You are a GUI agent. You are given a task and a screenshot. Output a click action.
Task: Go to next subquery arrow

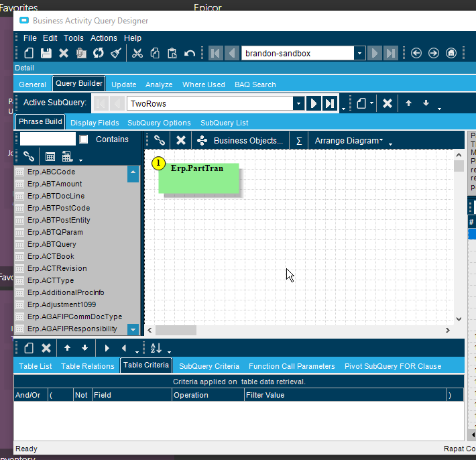tap(314, 103)
